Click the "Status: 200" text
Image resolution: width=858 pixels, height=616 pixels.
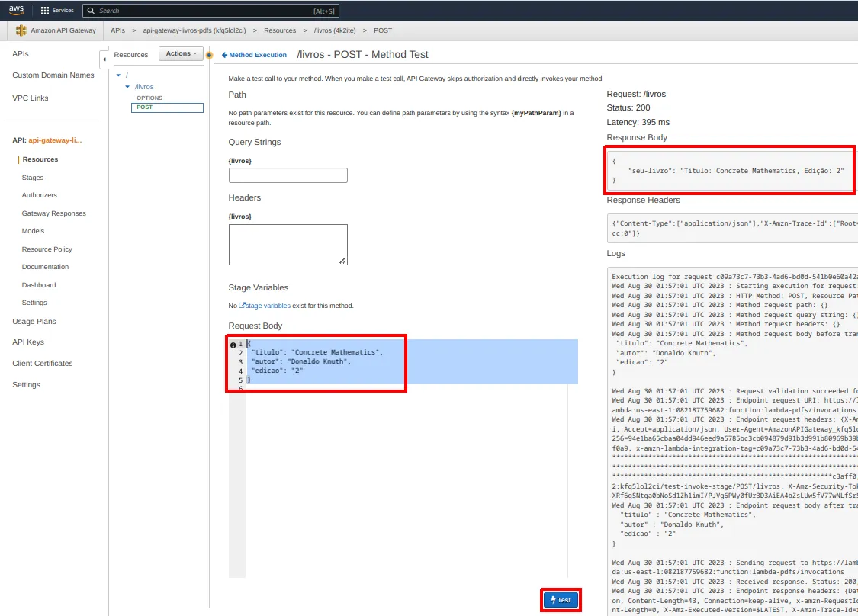coord(628,107)
